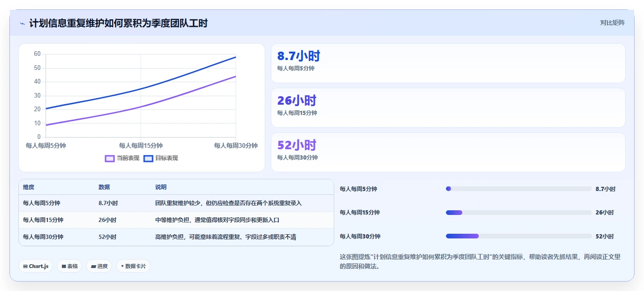Click the 维度 column header
This screenshot has width=644, height=291.
[x=29, y=187]
